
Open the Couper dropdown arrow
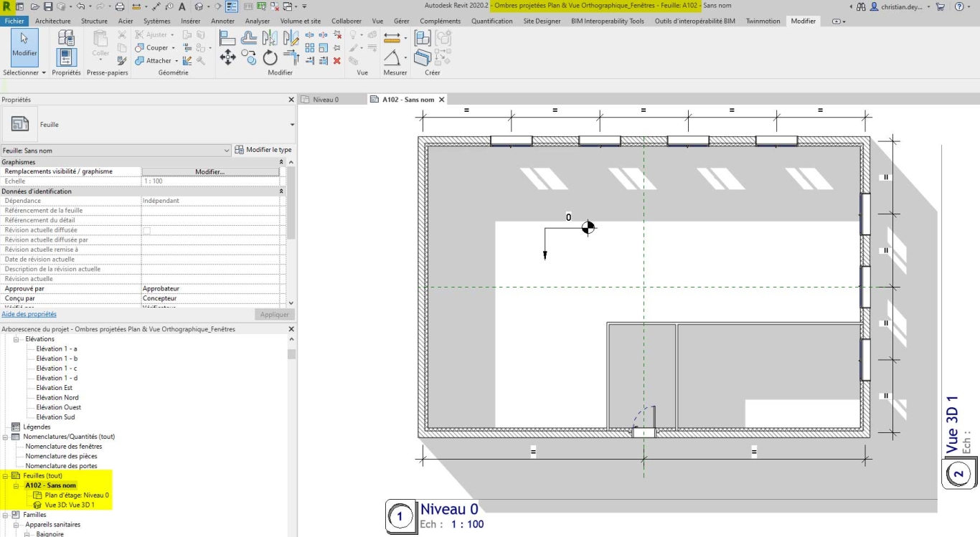pyautogui.click(x=174, y=48)
